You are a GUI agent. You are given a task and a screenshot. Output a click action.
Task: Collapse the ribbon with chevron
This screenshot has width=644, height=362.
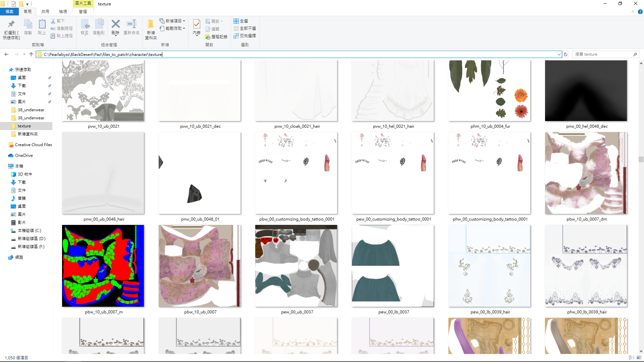(633, 12)
